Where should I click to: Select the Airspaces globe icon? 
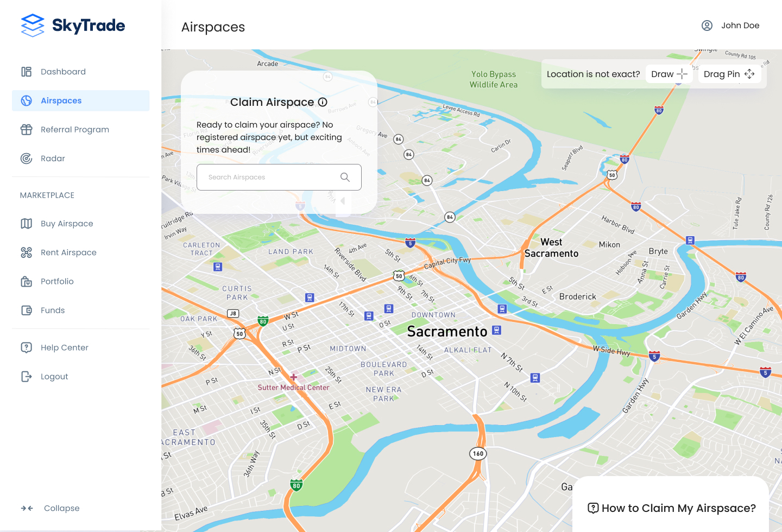click(x=27, y=101)
